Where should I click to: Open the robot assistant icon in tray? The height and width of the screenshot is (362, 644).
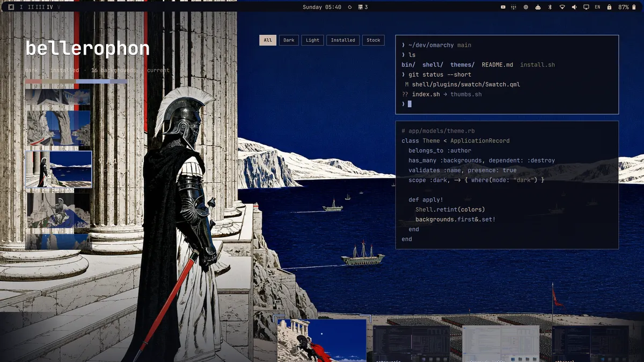pyautogui.click(x=538, y=7)
